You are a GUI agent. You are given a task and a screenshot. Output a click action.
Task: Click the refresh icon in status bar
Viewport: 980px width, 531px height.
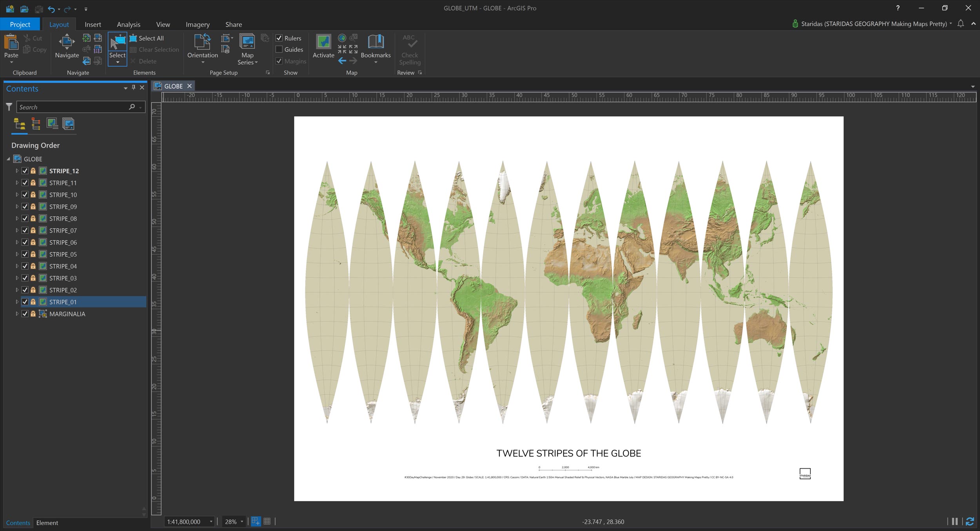(x=970, y=521)
